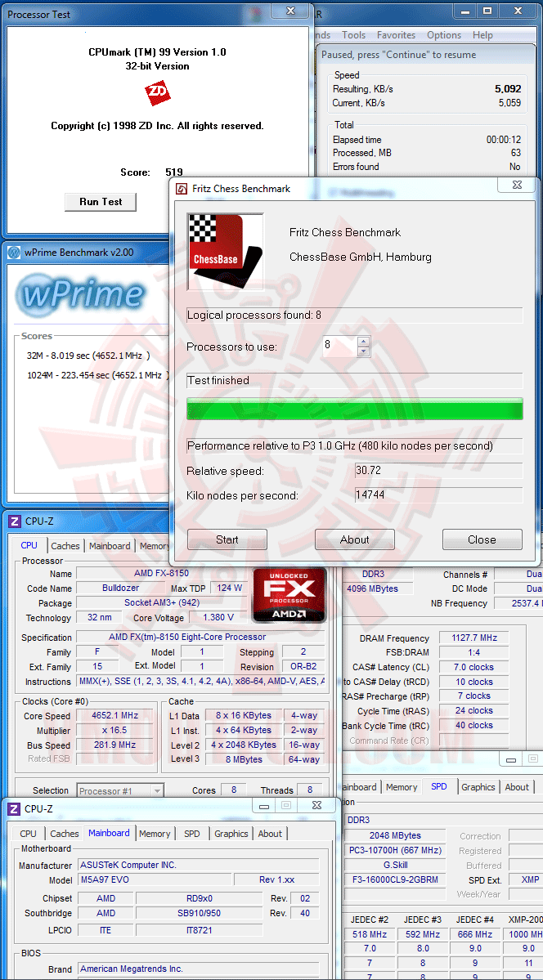Click the CPU-Z title icon in the CPU window
This screenshot has height=980, width=543.
(x=15, y=521)
